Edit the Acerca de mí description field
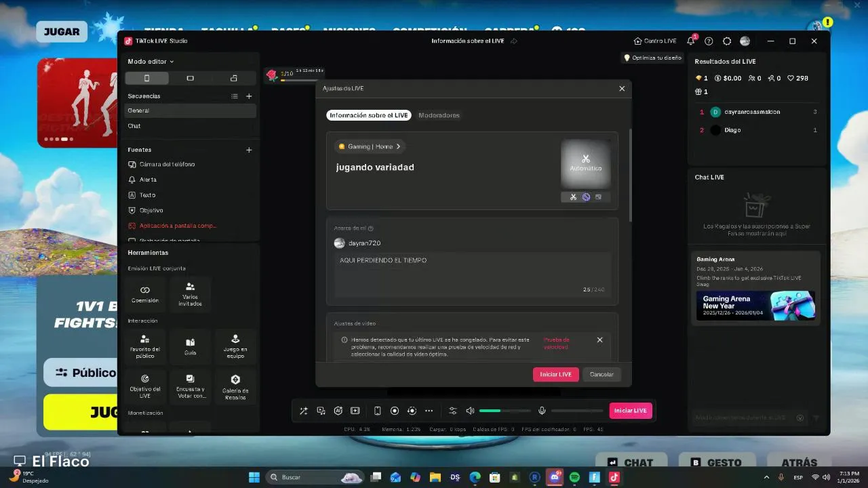 pos(472,275)
